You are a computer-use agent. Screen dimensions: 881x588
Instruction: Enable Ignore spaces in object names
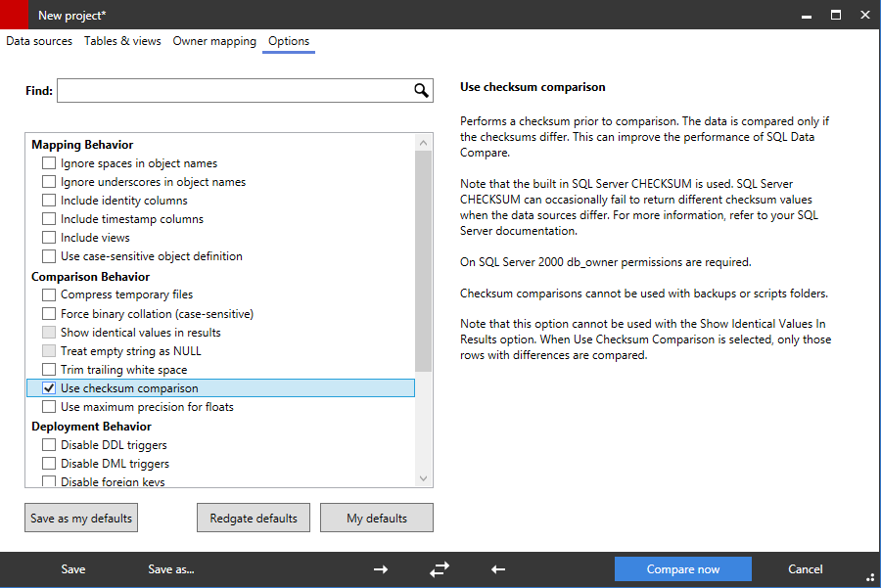coord(49,163)
